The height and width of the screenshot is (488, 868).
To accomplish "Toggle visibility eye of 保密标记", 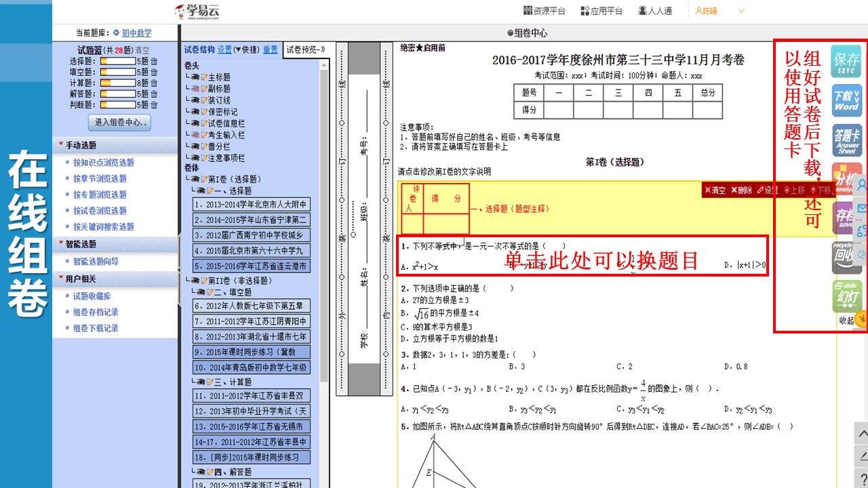I will pos(195,112).
